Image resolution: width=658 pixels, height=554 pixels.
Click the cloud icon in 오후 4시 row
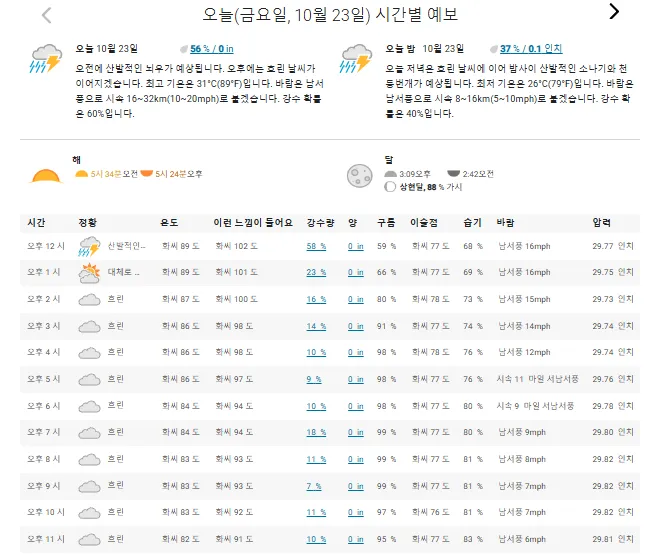(89, 353)
